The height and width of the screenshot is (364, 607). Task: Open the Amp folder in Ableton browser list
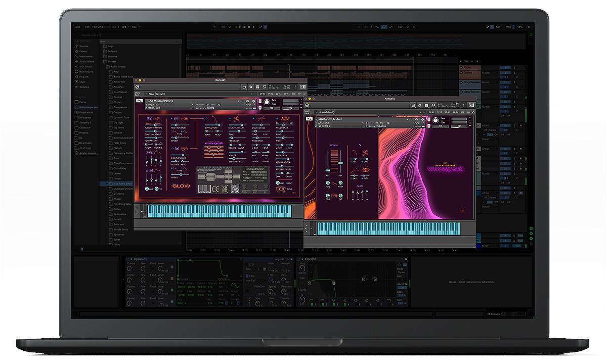click(116, 72)
